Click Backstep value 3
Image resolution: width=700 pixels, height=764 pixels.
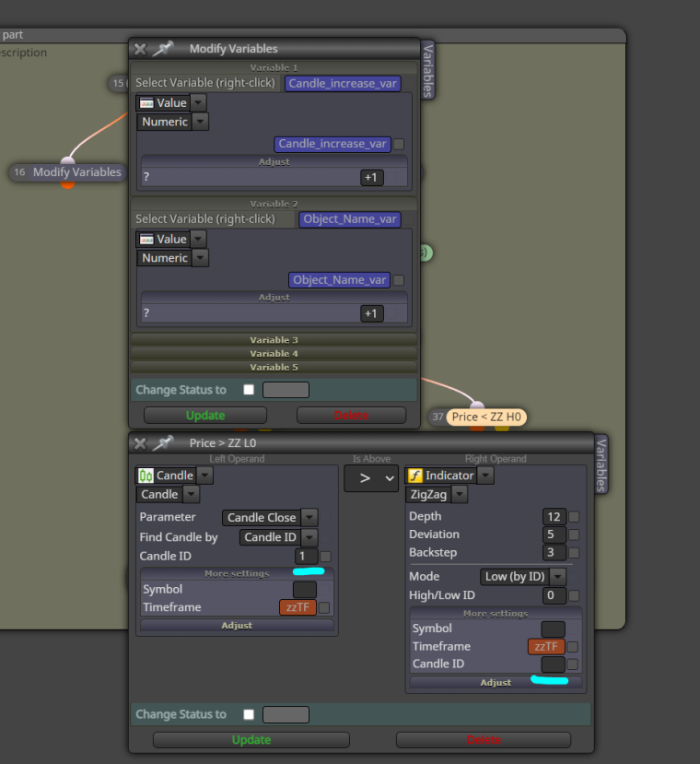(x=554, y=553)
